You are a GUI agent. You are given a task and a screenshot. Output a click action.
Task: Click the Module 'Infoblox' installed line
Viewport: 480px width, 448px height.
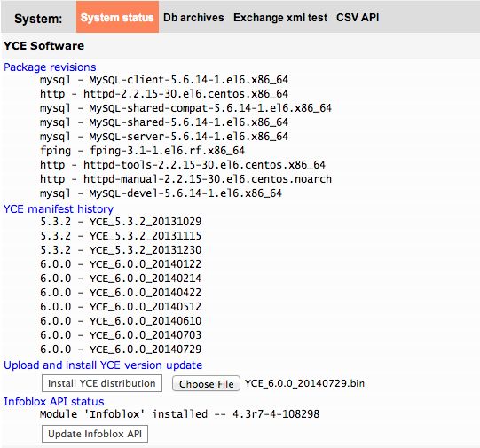(179, 414)
